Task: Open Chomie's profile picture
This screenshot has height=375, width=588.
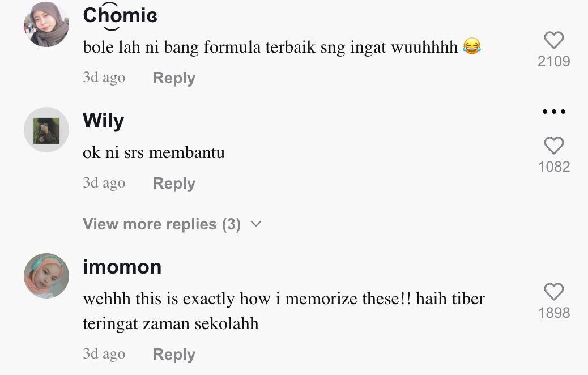Action: (46, 24)
